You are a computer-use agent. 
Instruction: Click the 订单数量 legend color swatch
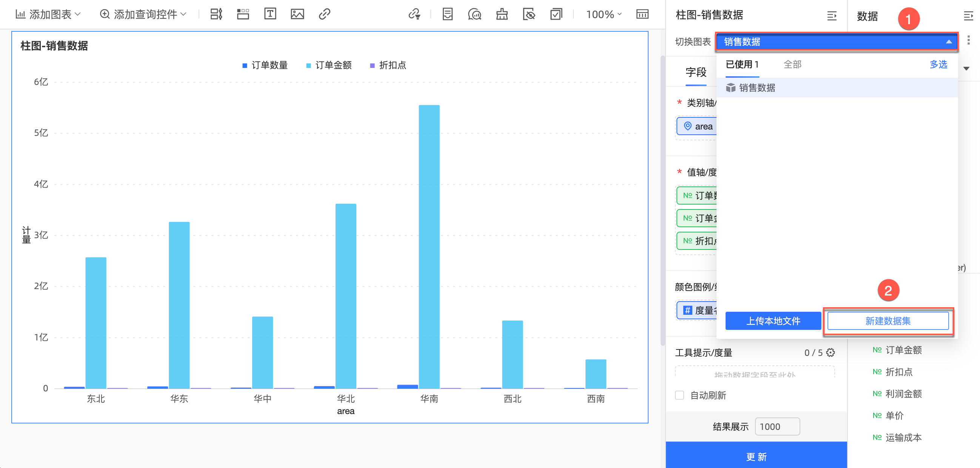pos(245,66)
